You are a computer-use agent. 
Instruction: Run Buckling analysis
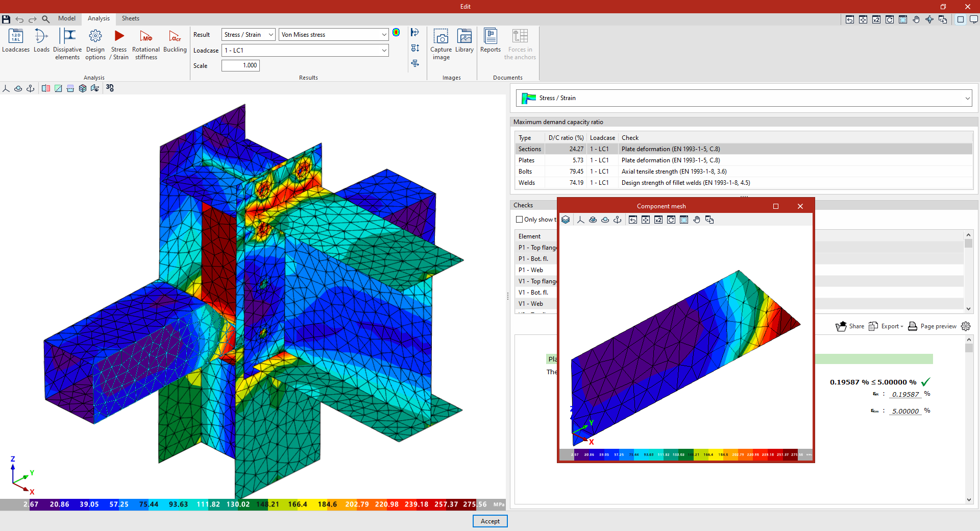[x=175, y=41]
